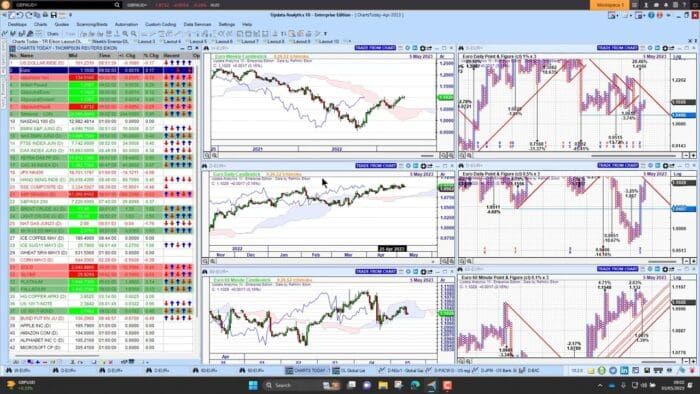
Task: Open Microsoft Edge from the Windows taskbar
Action: click(415, 385)
